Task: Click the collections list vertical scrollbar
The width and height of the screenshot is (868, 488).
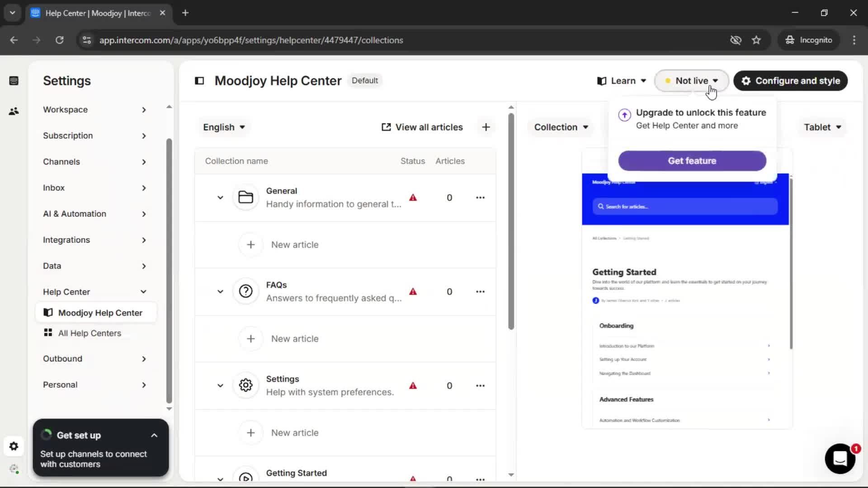Action: tap(511, 221)
